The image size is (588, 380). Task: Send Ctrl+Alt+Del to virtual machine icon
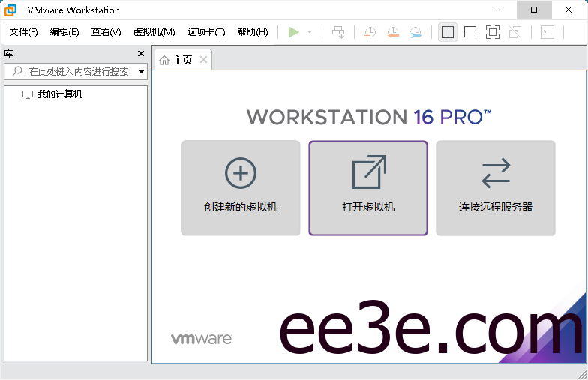point(338,32)
